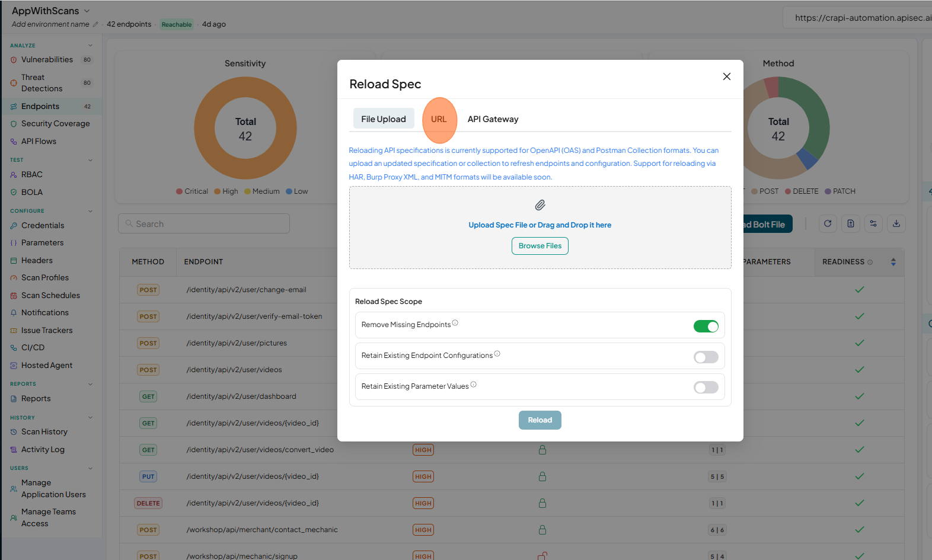Click Add environment name text
Image resolution: width=932 pixels, height=560 pixels.
[x=50, y=24]
